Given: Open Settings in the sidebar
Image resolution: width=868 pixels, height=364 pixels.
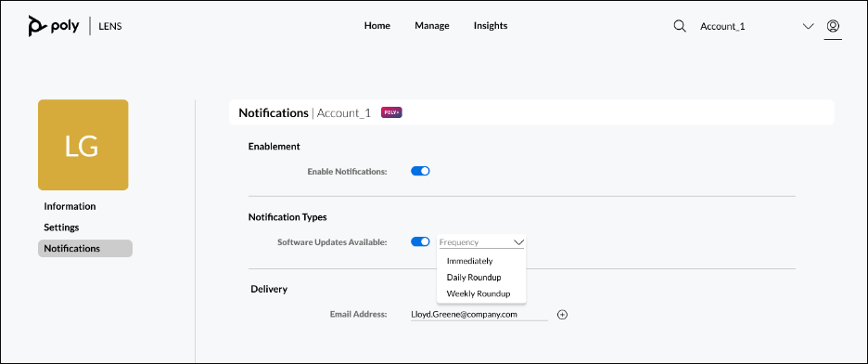Looking at the screenshot, I should (61, 227).
